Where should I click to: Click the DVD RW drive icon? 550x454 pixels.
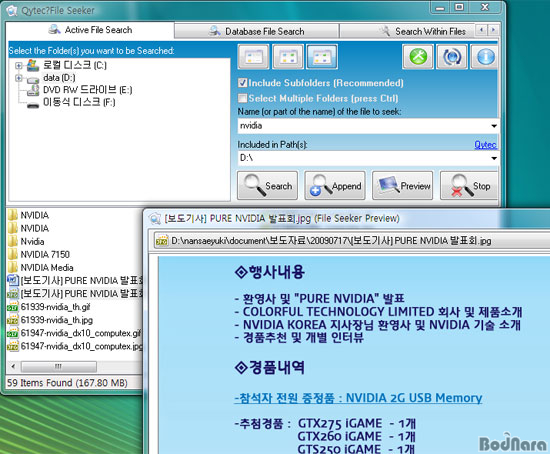click(x=33, y=90)
